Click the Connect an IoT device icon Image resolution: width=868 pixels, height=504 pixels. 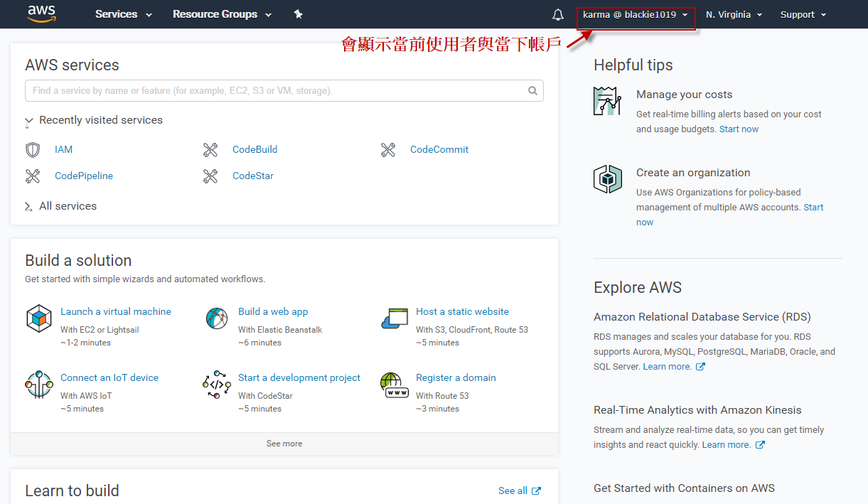39,384
